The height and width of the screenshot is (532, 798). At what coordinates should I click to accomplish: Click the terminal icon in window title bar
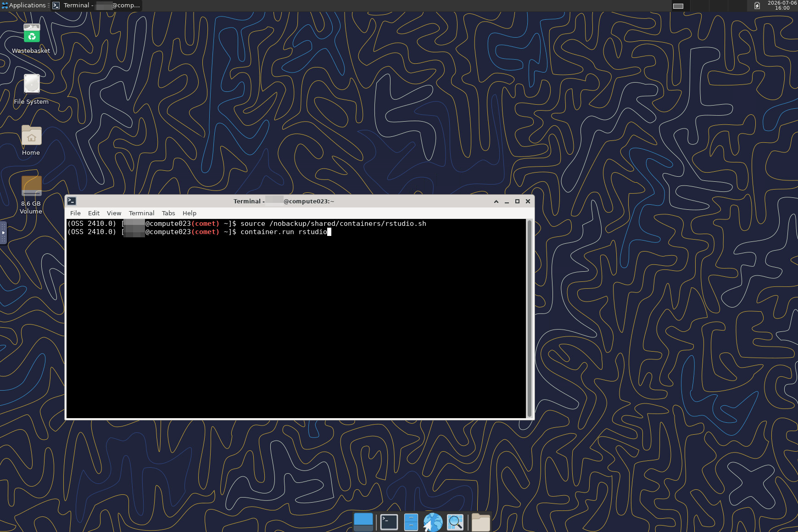[72, 201]
